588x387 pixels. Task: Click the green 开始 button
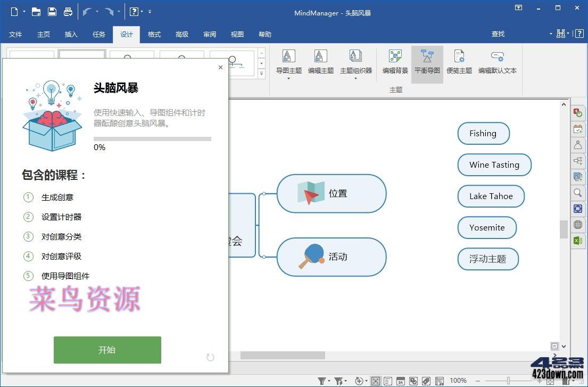107,350
